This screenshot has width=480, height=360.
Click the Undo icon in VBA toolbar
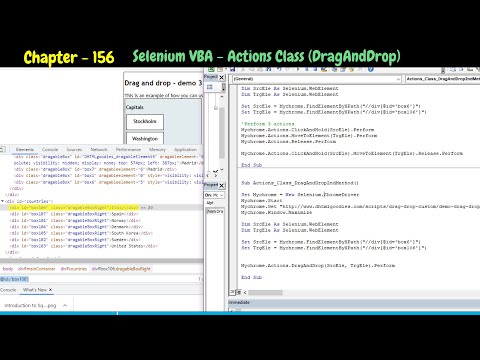coord(279,69)
